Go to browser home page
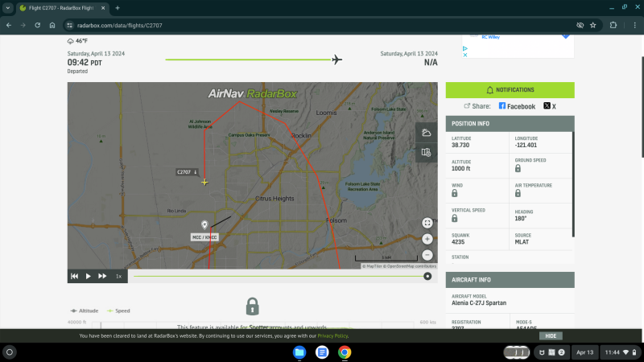The image size is (644, 362). (52, 25)
